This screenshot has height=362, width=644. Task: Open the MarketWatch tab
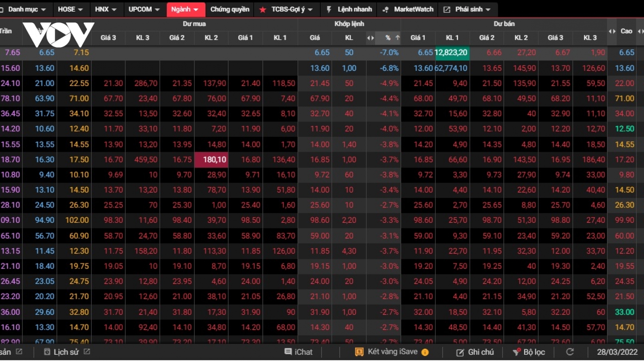pyautogui.click(x=408, y=9)
